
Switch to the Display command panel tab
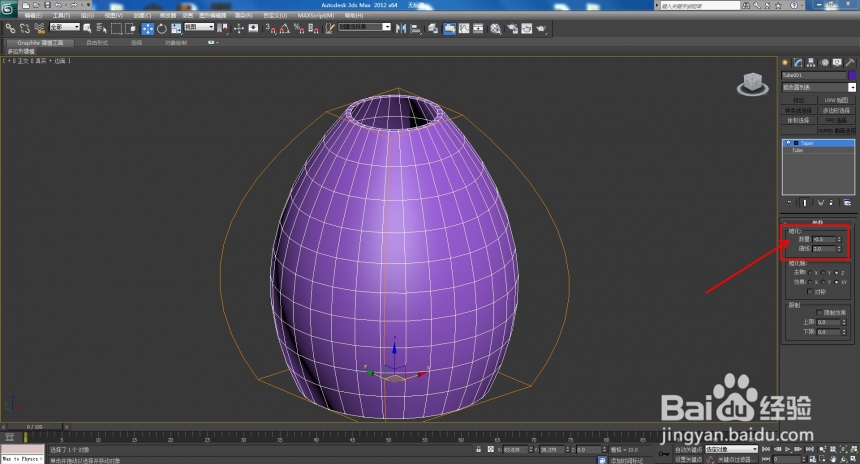pyautogui.click(x=837, y=63)
